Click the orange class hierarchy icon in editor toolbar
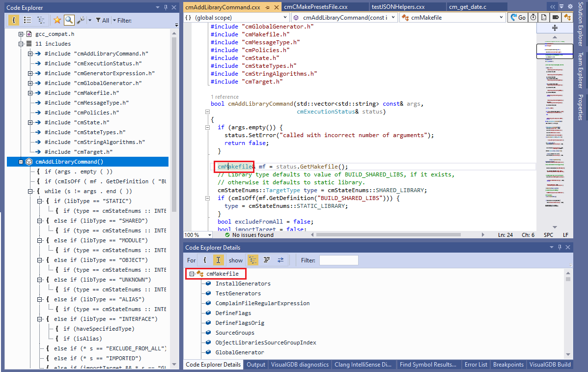The height and width of the screenshot is (372, 588). coord(567,17)
